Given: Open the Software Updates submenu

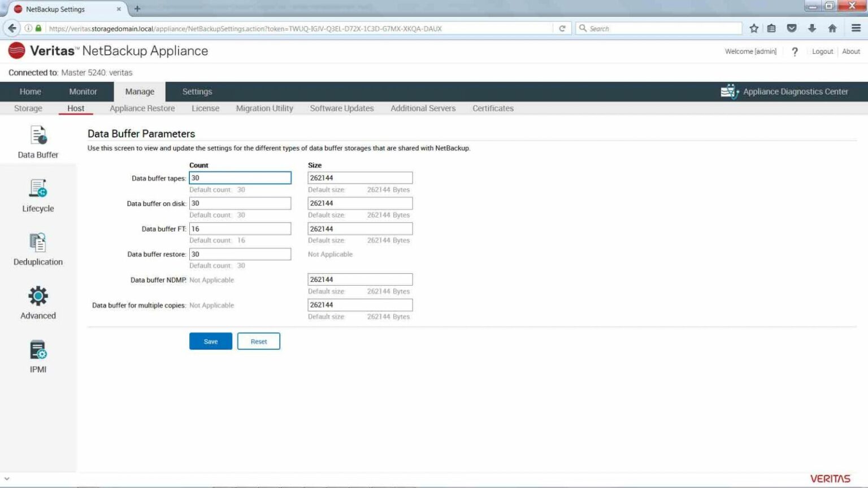Looking at the screenshot, I should [342, 108].
